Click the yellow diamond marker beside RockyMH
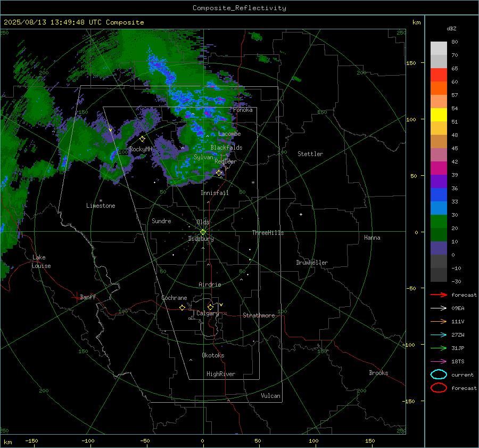479x448 pixels. pyautogui.click(x=142, y=139)
